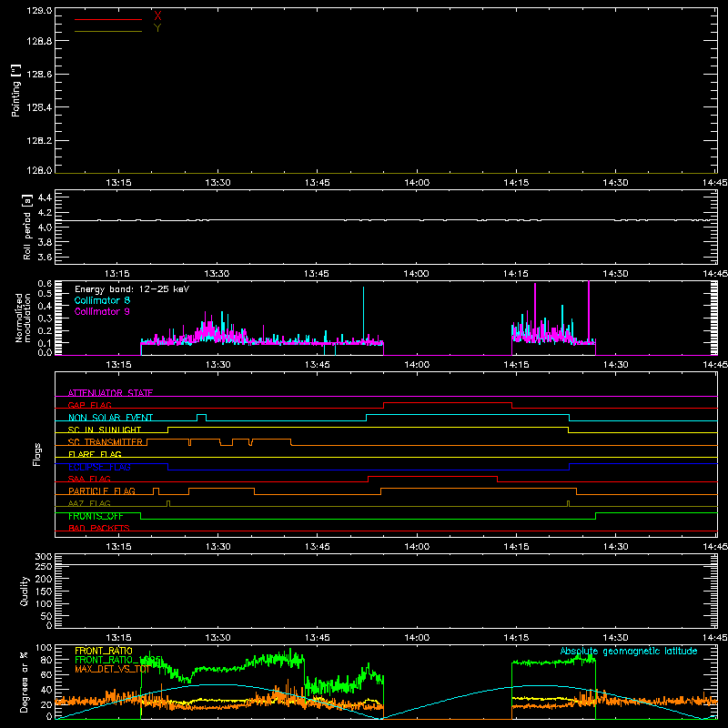728x728 pixels.
Task: Click the 128.2 tick label
Action: [x=39, y=141]
